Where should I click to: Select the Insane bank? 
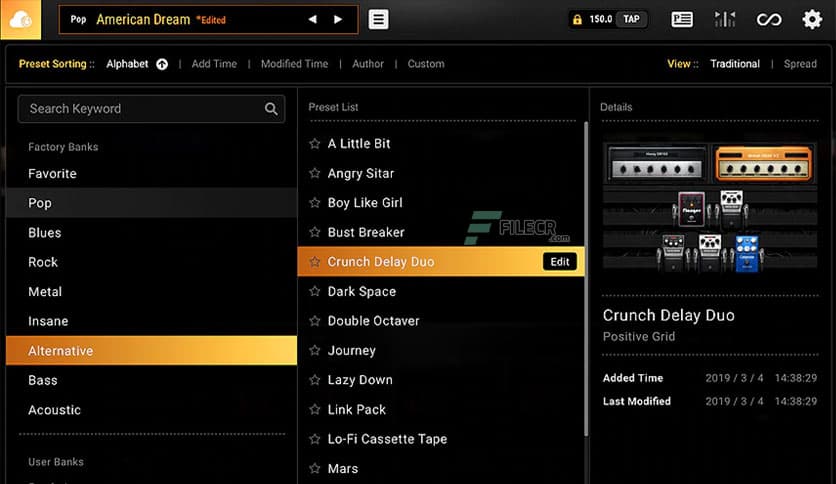tap(151, 321)
